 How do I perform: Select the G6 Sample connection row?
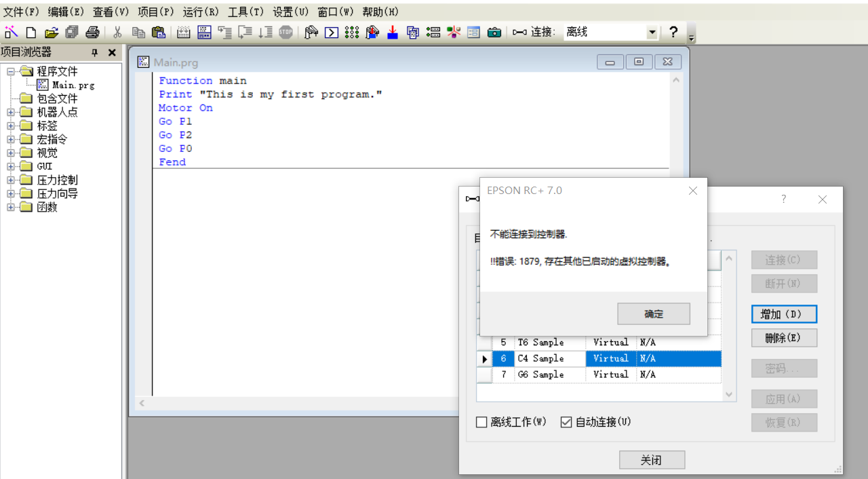pos(540,375)
